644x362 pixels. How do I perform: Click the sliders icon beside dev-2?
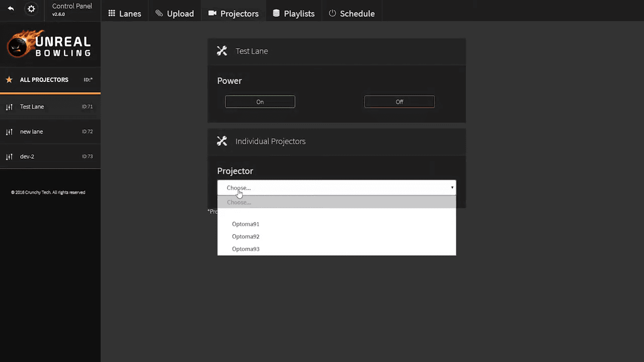[9, 156]
